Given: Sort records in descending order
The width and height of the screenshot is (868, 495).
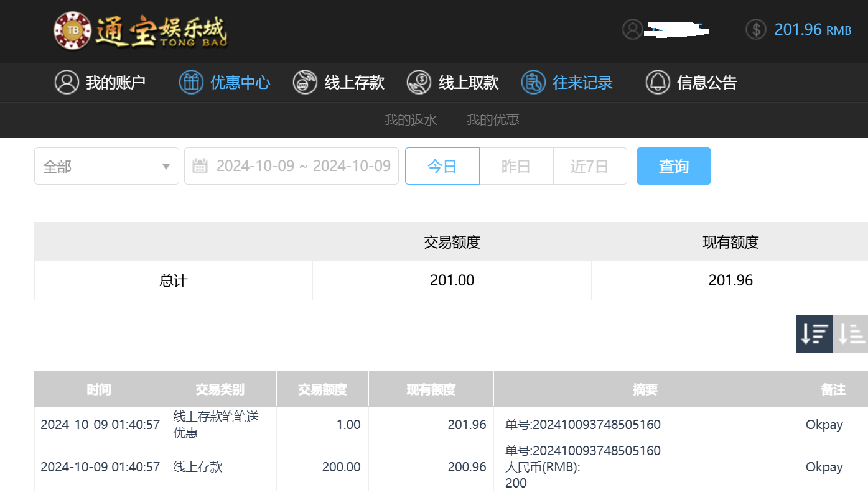Looking at the screenshot, I should [814, 334].
